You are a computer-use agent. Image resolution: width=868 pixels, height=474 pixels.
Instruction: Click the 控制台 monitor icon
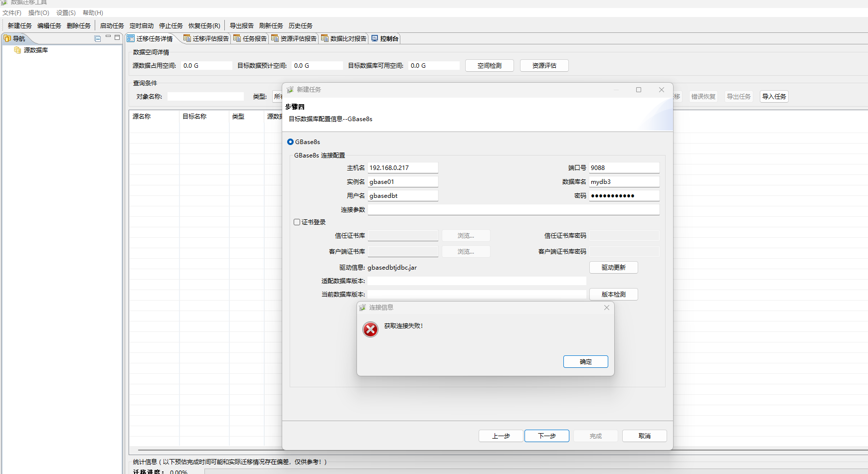click(374, 38)
